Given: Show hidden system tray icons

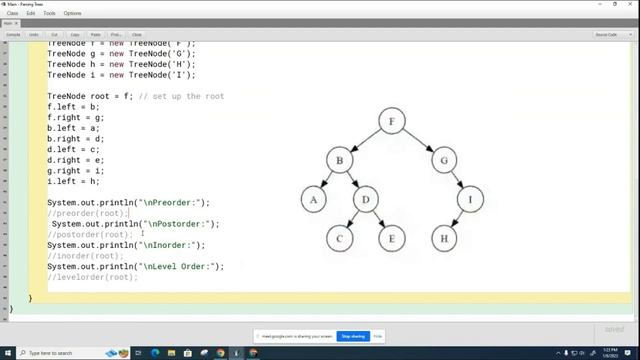Looking at the screenshot, I should tap(558, 353).
